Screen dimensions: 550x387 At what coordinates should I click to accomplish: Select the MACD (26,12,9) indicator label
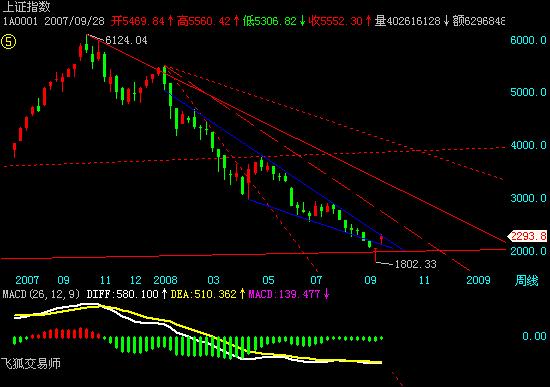[x=41, y=294]
